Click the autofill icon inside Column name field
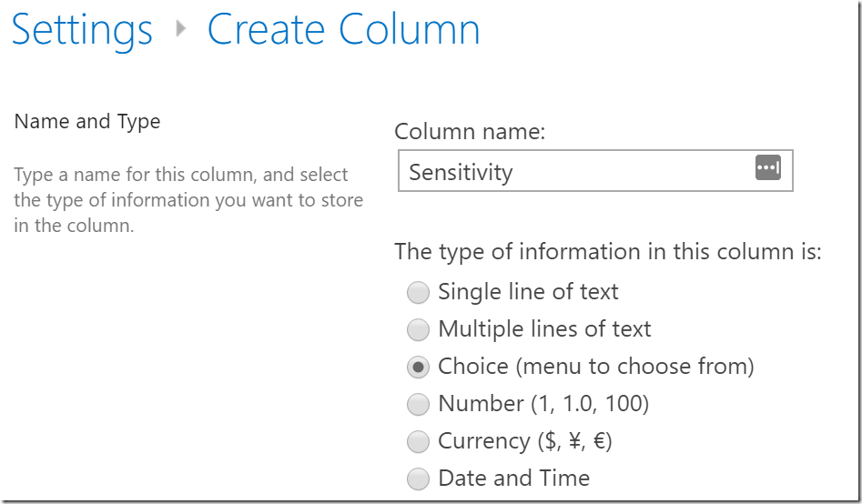This screenshot has height=504, width=862. pyautogui.click(x=768, y=167)
